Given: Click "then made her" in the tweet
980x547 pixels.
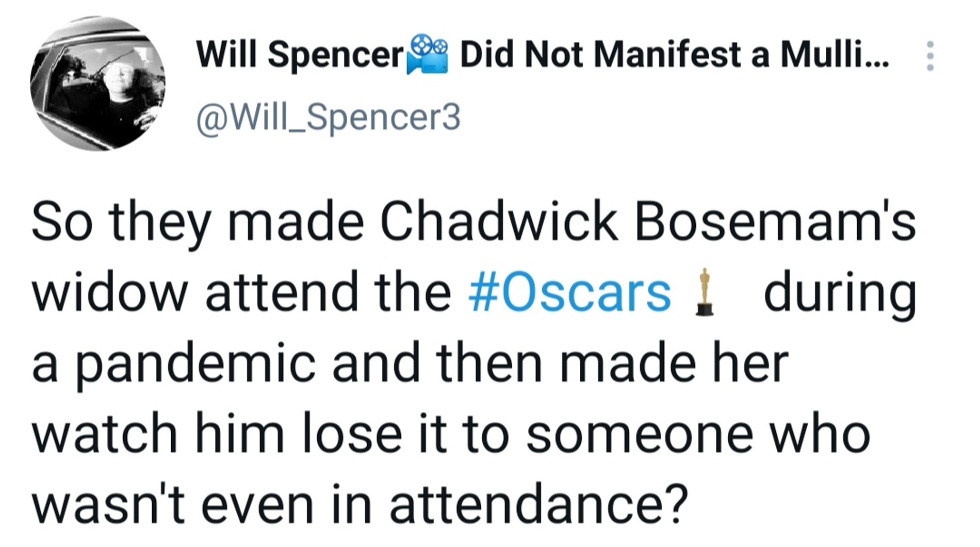Looking at the screenshot, I should click(612, 364).
